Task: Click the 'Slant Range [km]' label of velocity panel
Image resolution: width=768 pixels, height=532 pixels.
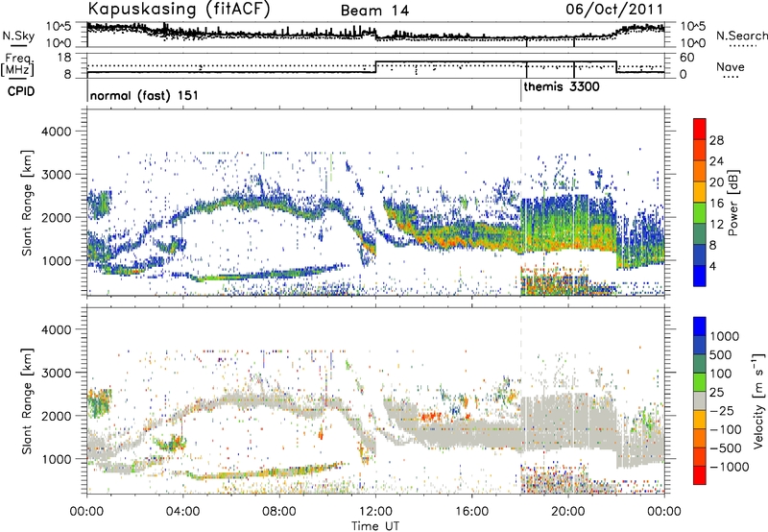Action: click(x=27, y=400)
